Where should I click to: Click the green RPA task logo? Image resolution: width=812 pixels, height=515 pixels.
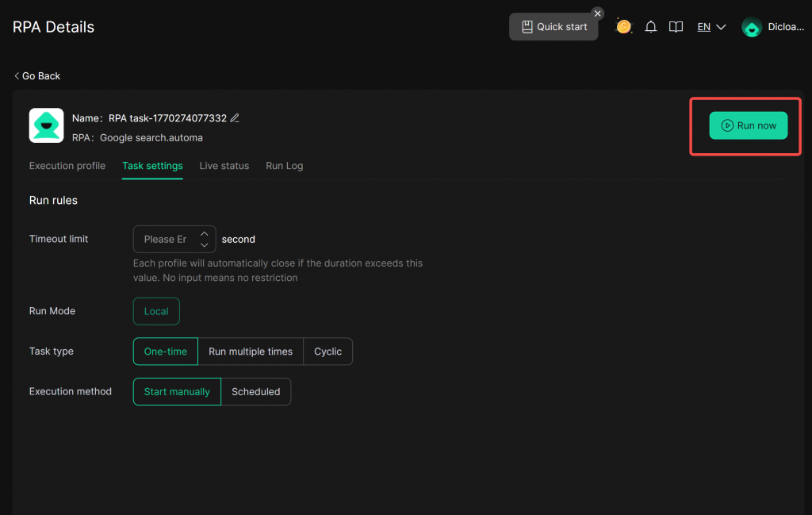[x=46, y=125]
